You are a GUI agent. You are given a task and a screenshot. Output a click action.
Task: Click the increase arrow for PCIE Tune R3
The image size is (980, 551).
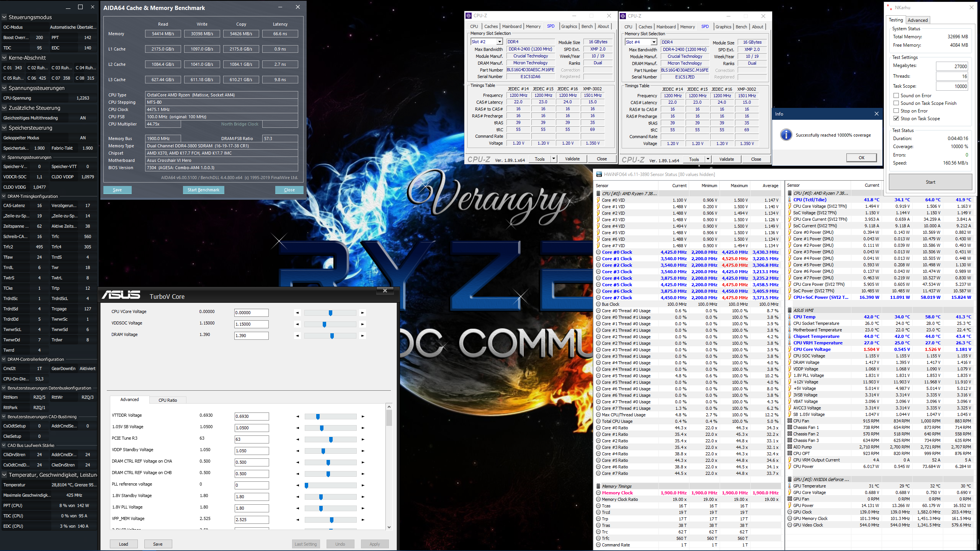pyautogui.click(x=363, y=439)
